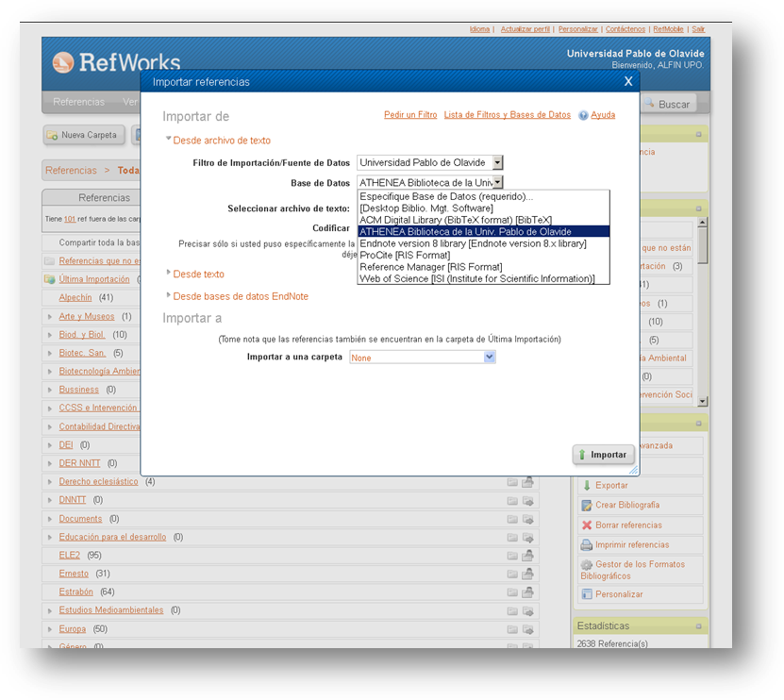Select ProCite [RIS Format] option
The height and width of the screenshot is (700, 784).
click(x=483, y=255)
